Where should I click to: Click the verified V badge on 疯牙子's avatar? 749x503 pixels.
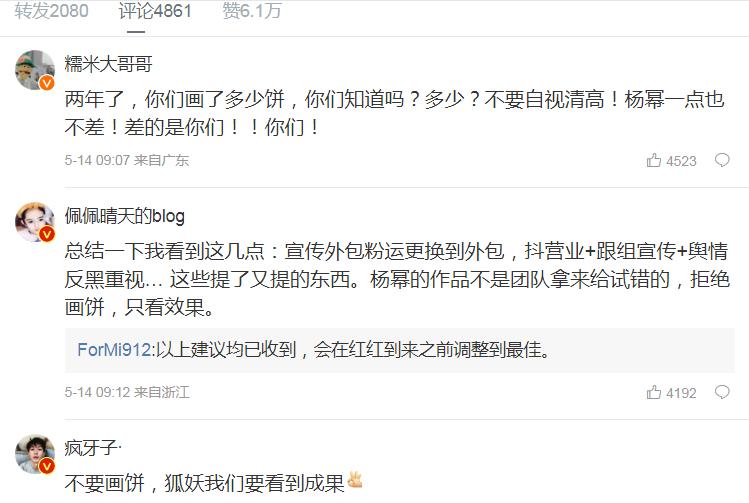coord(47,466)
